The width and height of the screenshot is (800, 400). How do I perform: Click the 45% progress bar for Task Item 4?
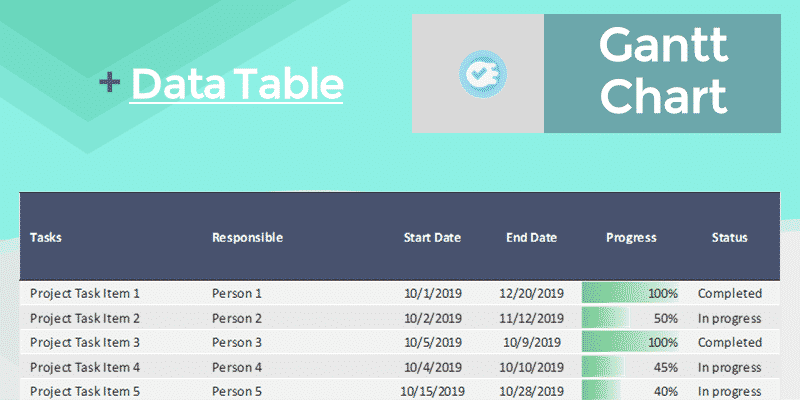[630, 367]
